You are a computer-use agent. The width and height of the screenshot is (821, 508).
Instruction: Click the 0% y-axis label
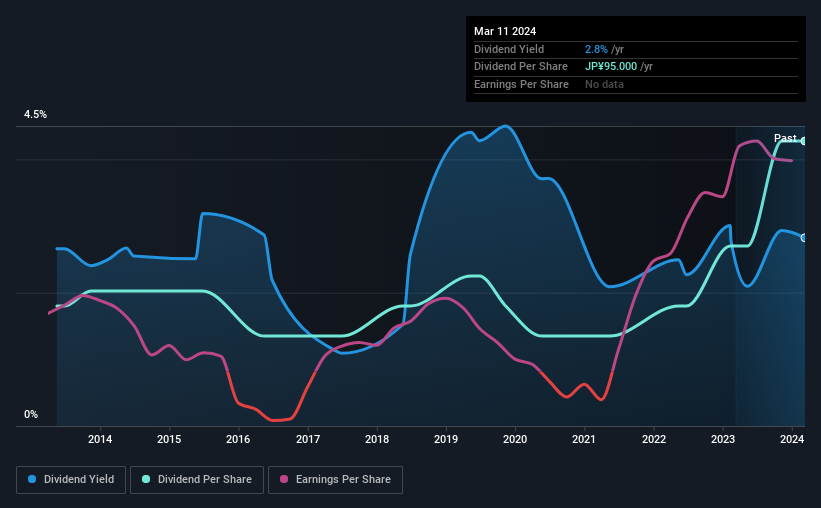coord(31,414)
